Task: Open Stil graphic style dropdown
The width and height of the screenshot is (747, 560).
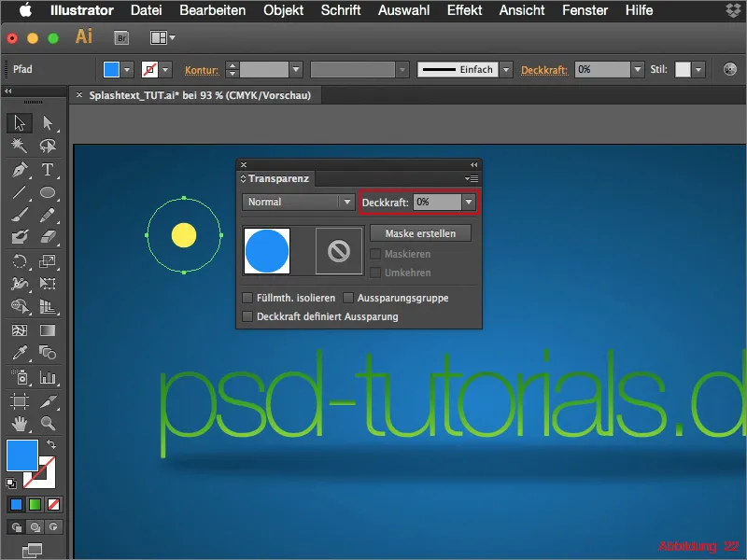Action: coord(698,69)
